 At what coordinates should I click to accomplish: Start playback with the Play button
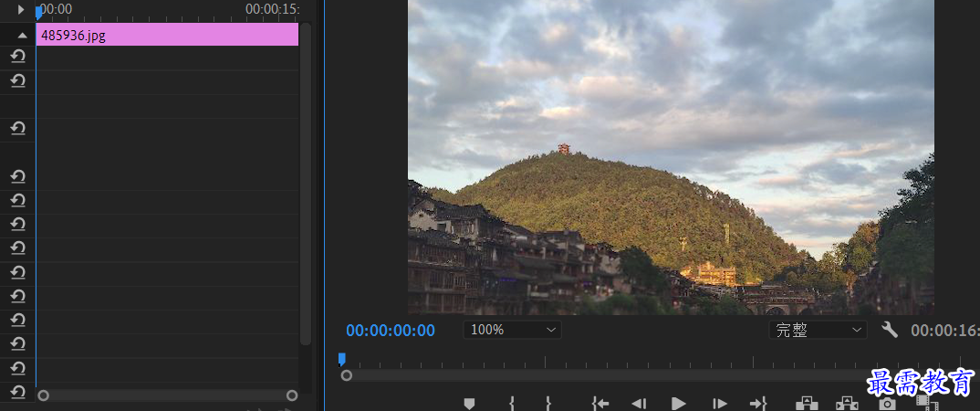point(678,404)
